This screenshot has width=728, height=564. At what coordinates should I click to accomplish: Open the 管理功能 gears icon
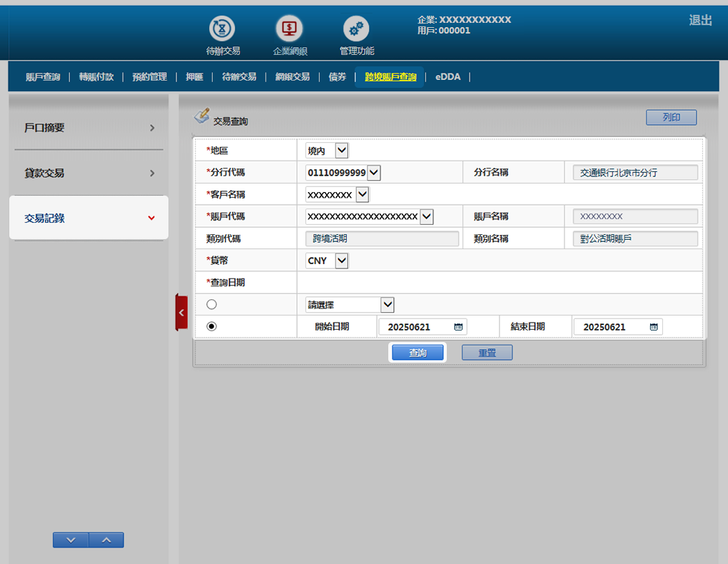click(356, 29)
